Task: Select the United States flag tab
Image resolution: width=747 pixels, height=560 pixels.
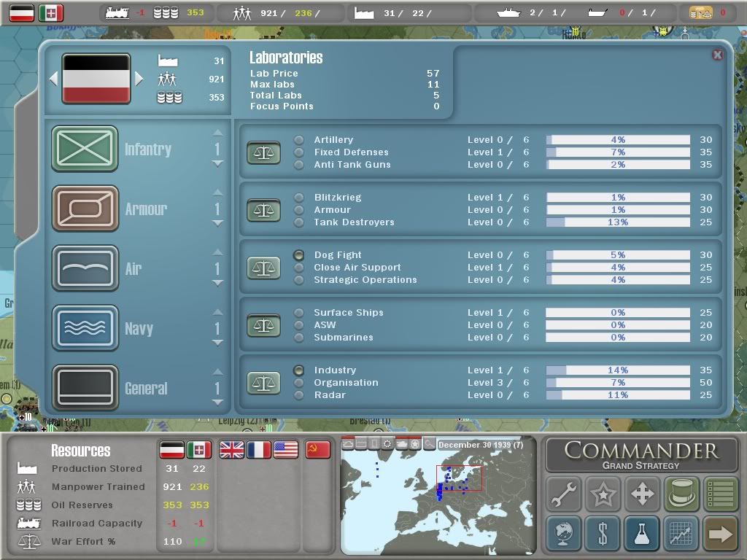Action: pos(286,449)
